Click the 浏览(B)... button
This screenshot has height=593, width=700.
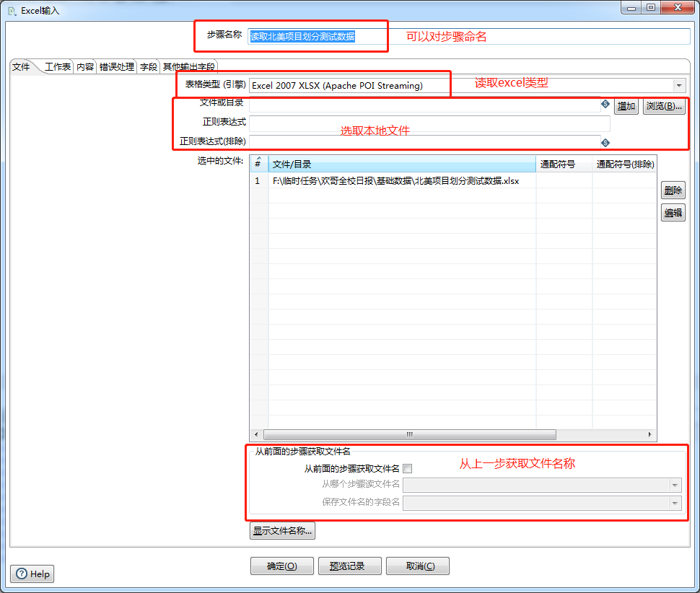click(662, 105)
